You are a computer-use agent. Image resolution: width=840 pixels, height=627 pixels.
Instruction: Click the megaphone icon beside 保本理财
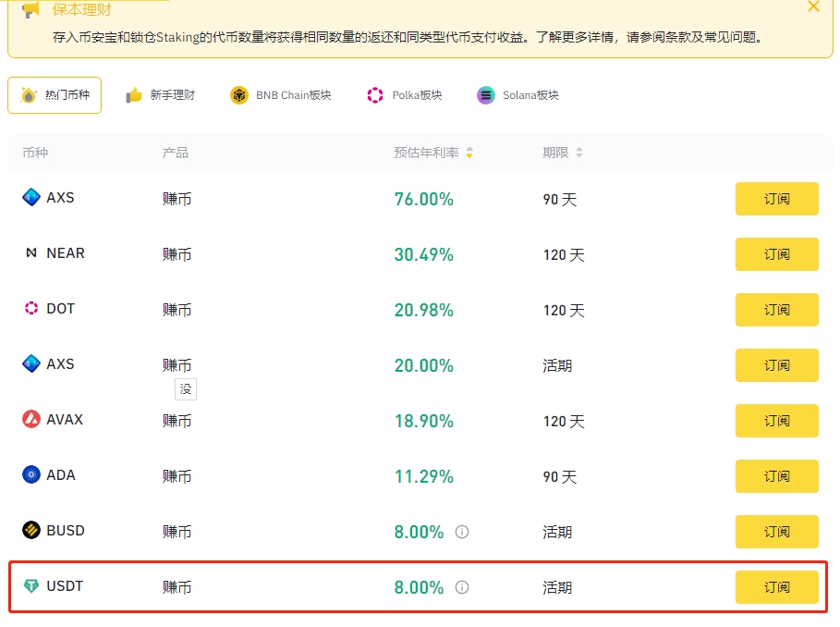[30, 9]
